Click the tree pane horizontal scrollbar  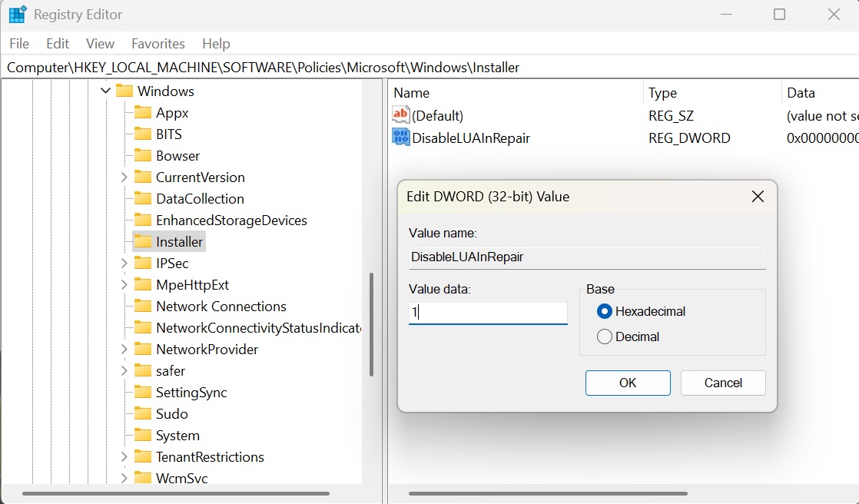(175, 493)
